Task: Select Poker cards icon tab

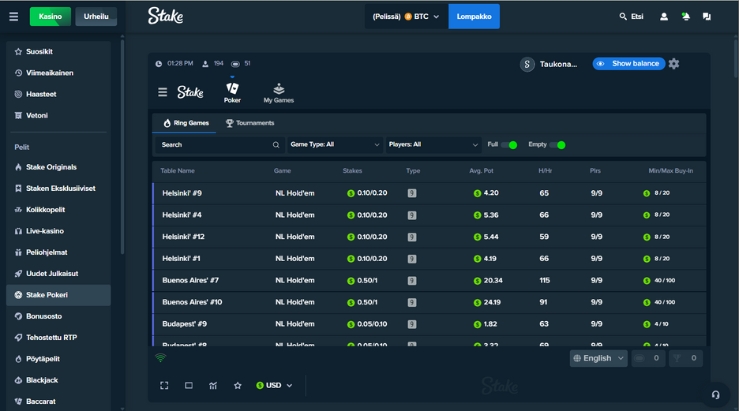Action: 232,92
